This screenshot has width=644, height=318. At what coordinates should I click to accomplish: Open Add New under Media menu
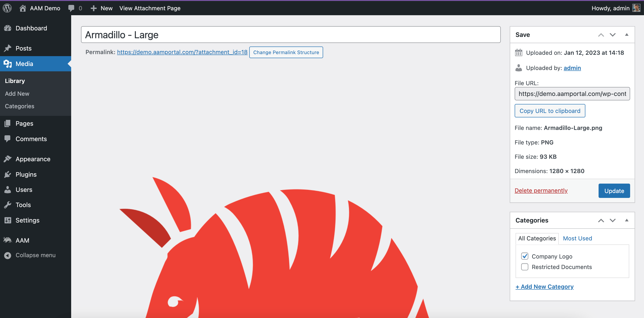(x=17, y=93)
